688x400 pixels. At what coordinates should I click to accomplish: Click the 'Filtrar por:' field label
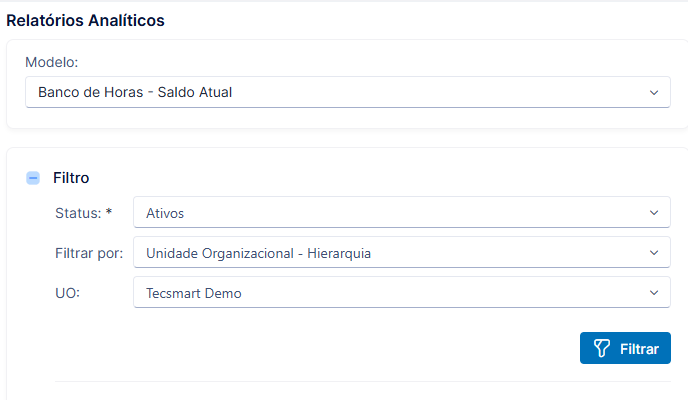[x=89, y=253]
